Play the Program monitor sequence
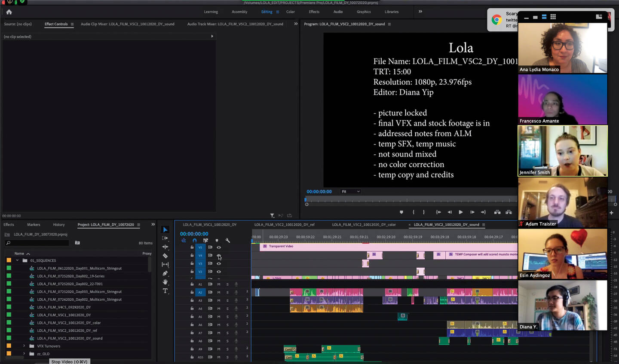619x364 pixels. 461,212
